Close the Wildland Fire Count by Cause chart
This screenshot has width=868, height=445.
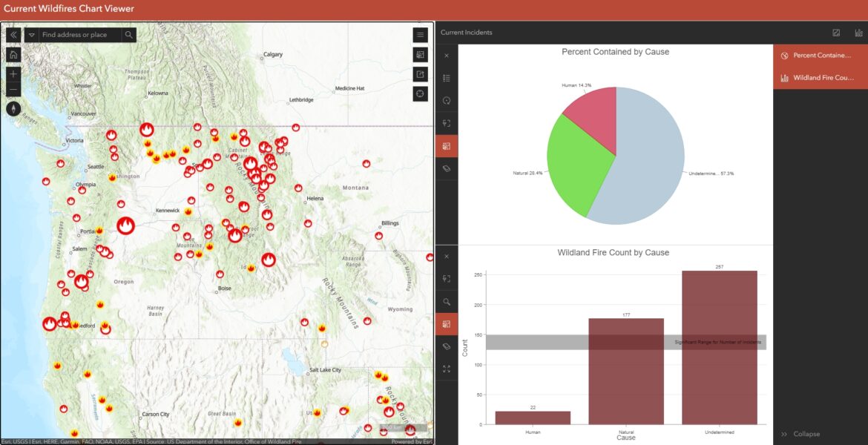(x=447, y=257)
